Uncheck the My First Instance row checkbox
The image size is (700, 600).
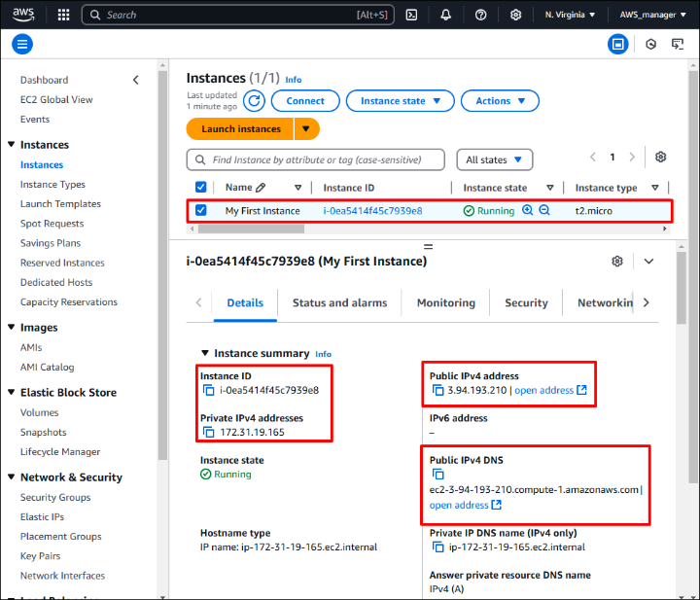coord(201,210)
